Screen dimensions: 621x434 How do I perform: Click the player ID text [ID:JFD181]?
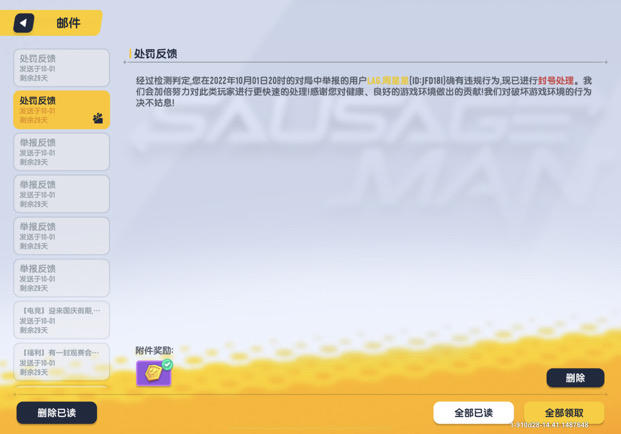point(427,81)
